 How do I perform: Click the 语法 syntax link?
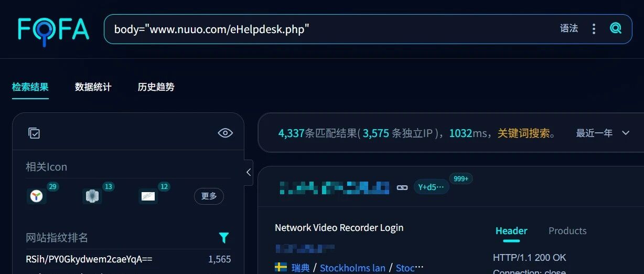568,28
